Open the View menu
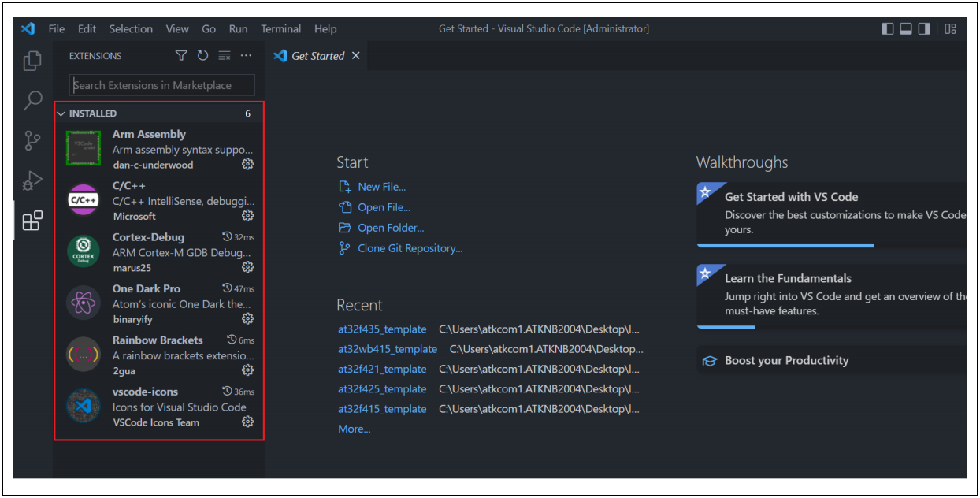Viewport: 980px width, 498px height. pos(177,29)
